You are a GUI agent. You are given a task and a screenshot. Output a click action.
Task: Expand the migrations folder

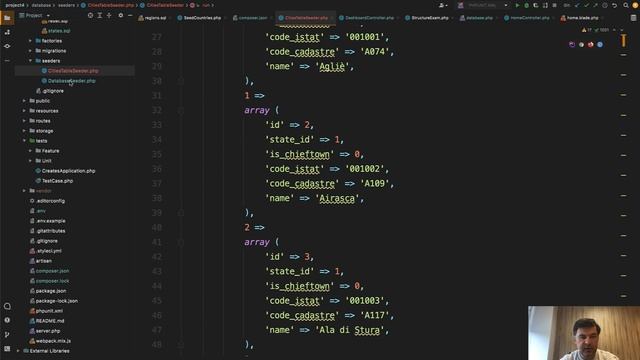[30, 51]
